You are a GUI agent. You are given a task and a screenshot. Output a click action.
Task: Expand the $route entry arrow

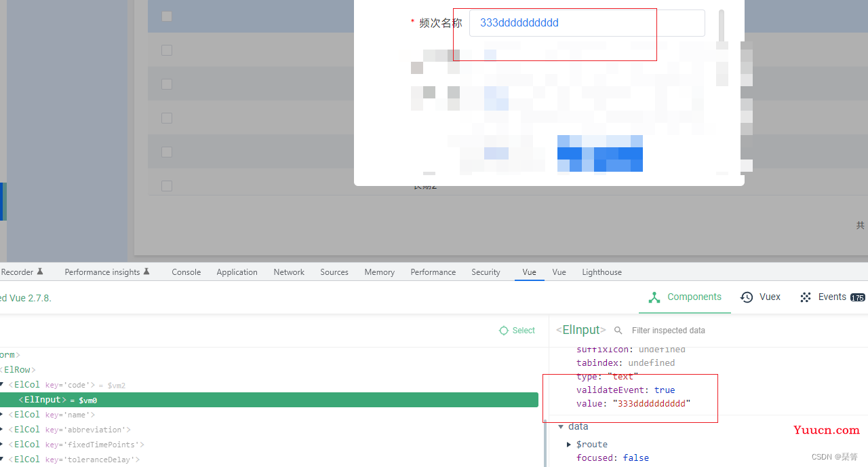pyautogui.click(x=569, y=445)
